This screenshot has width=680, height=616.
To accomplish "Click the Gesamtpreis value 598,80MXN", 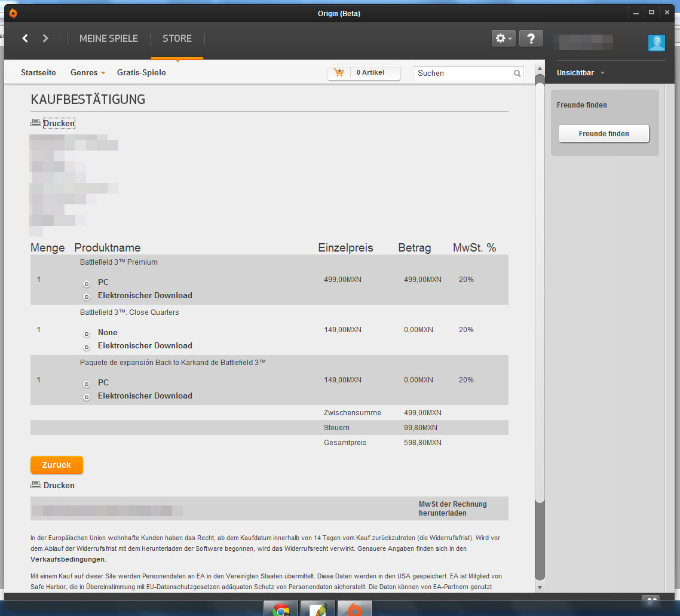I will point(422,443).
